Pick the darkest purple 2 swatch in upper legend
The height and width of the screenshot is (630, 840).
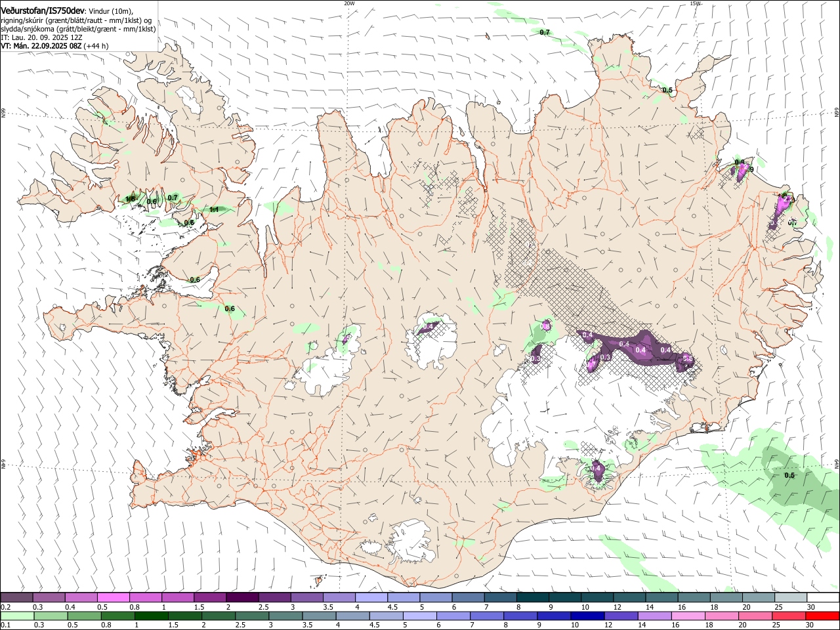click(x=242, y=598)
